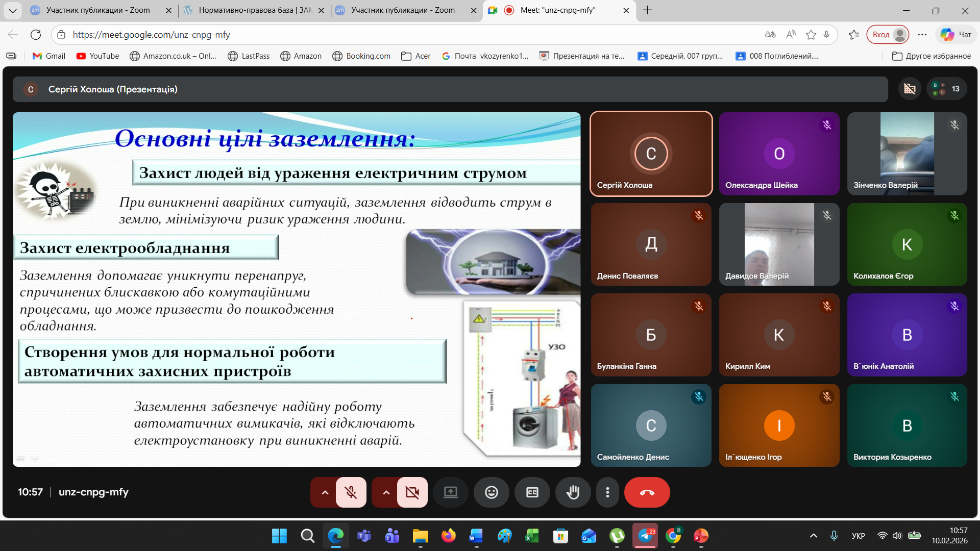Open the YouTube bookmark
Viewport: 980px width, 551px height.
tap(97, 56)
